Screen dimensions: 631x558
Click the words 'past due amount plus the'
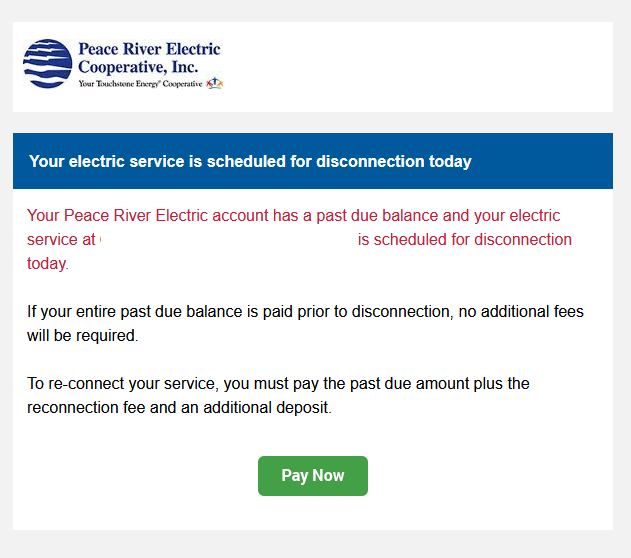pos(439,384)
